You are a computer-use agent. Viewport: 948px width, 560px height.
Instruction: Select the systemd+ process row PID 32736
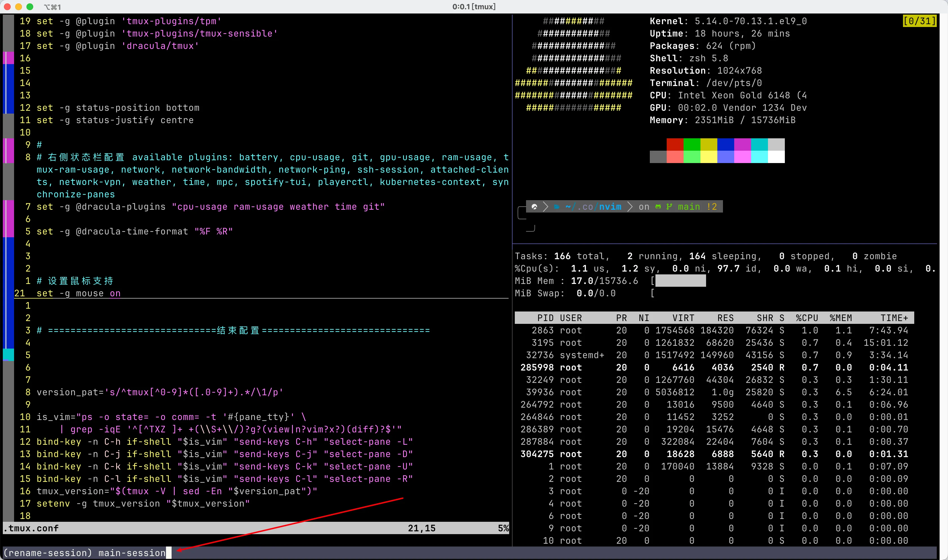714,355
